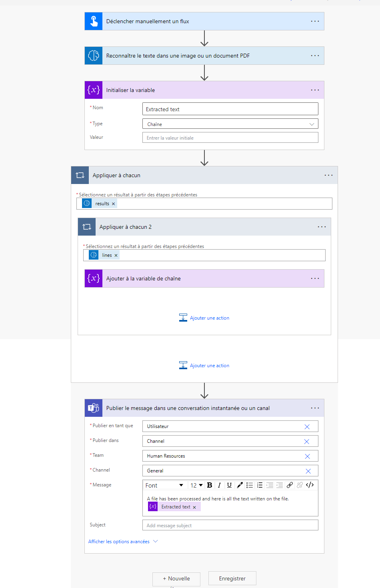
Task: Collapse the Initialiser la variable header
Action: point(204,90)
